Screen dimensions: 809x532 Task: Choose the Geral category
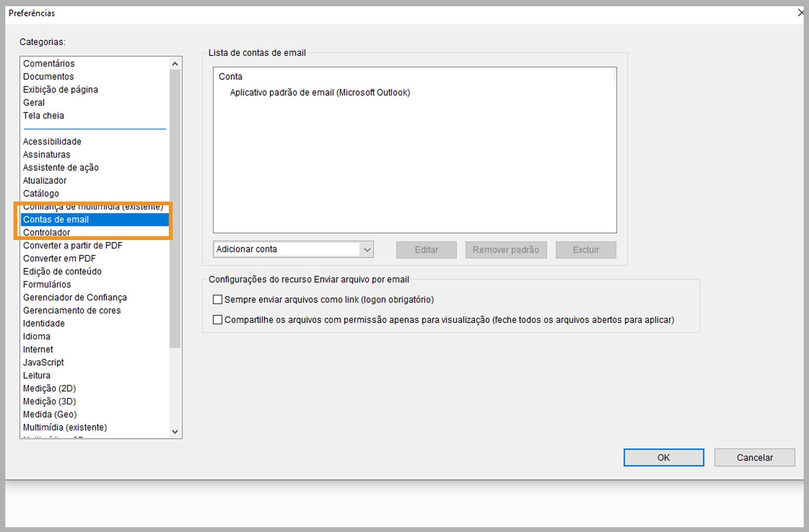[34, 102]
